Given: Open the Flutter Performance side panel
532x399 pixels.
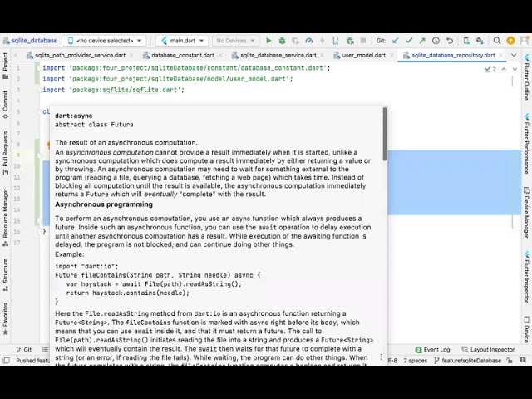Looking at the screenshot, I should tap(526, 144).
